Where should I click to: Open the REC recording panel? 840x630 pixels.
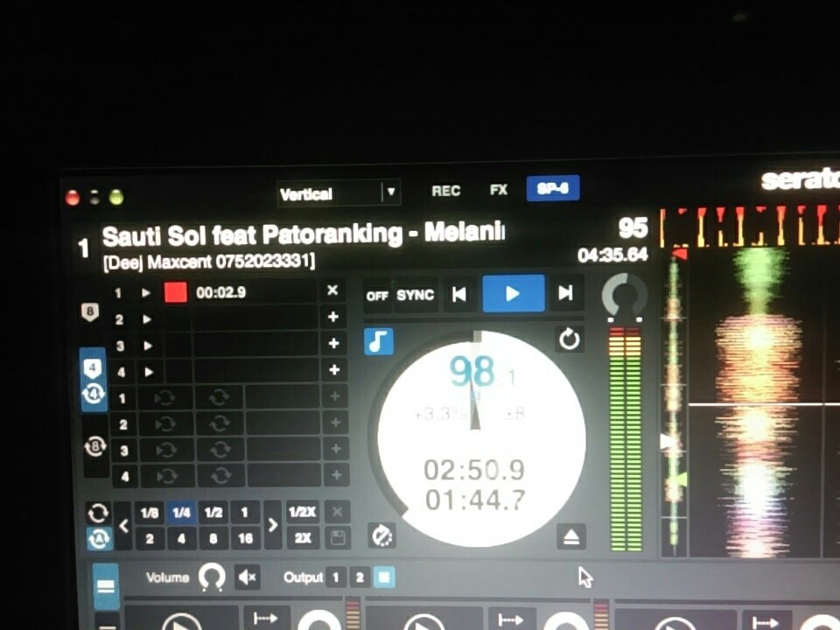445,191
